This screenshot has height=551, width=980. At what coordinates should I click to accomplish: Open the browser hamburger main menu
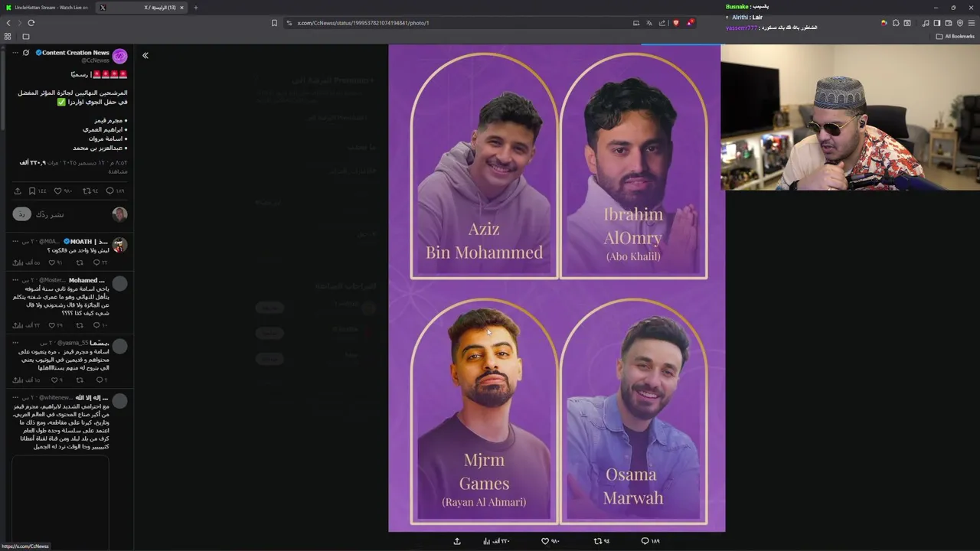coord(972,23)
